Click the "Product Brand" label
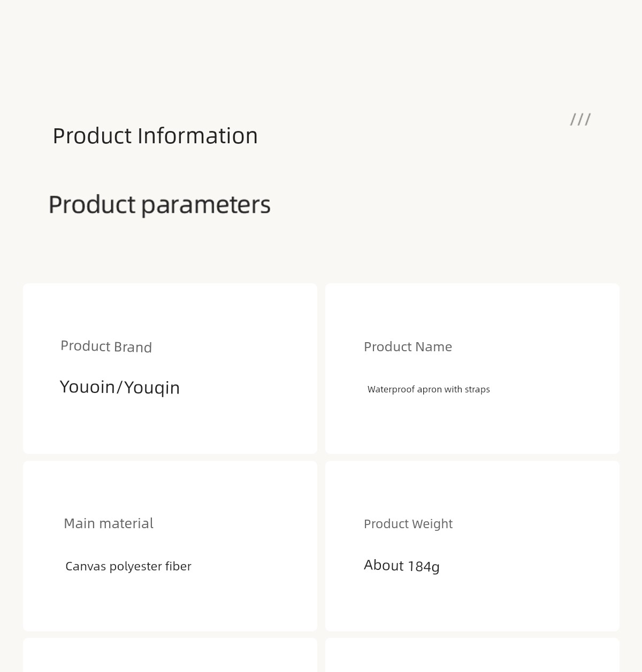 106,346
